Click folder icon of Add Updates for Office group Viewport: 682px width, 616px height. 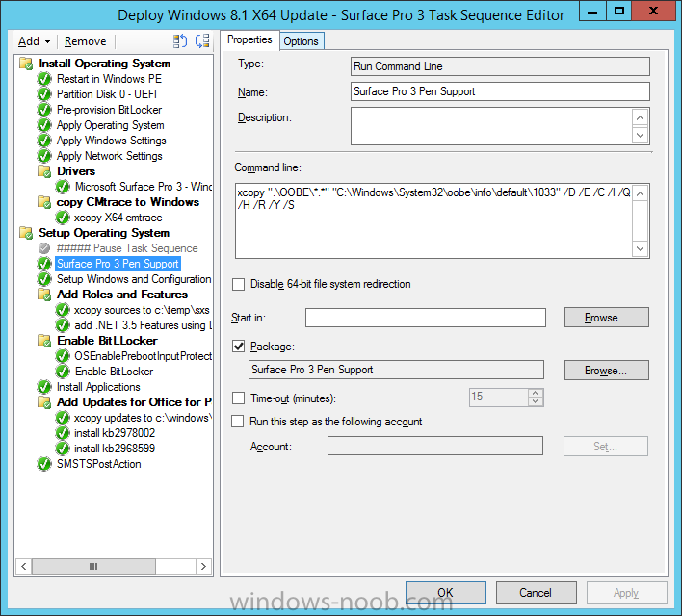pos(44,402)
